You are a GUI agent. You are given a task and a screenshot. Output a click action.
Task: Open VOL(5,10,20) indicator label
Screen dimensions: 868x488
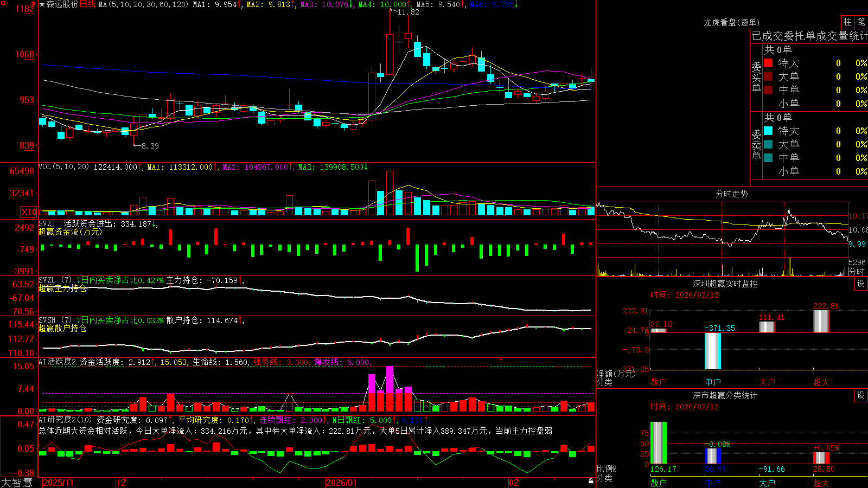[x=63, y=167]
